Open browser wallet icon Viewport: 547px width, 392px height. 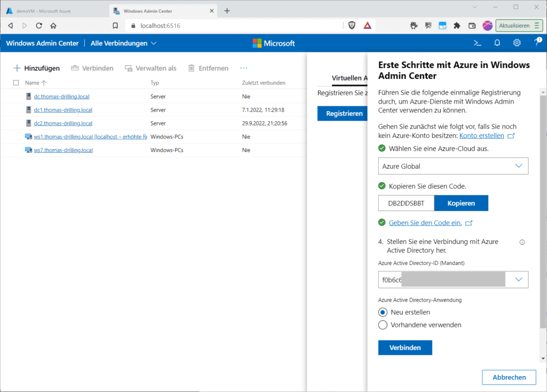(472, 26)
